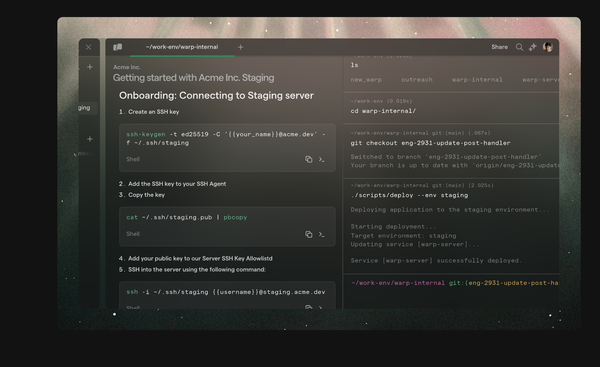Click 'warp-internal' directory in ls output
The width and height of the screenshot is (600, 367).
(477, 80)
